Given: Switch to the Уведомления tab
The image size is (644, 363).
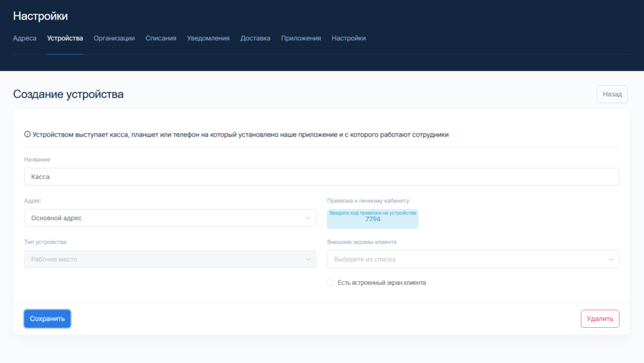Looking at the screenshot, I should (208, 38).
